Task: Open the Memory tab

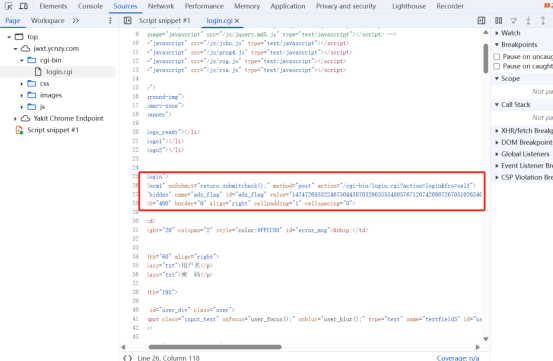Action: (x=247, y=6)
